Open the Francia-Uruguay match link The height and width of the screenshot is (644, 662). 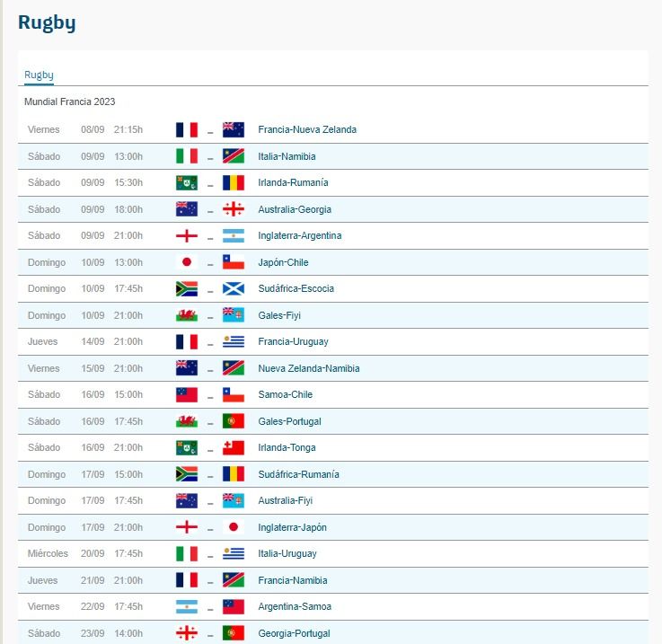293,341
